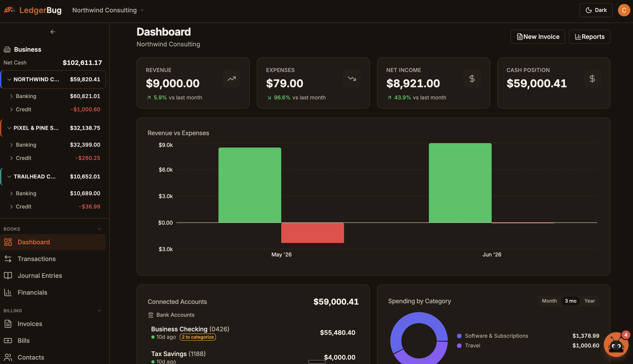
Task: Collapse the NORTHWIND C... account group
Action: pos(9,80)
